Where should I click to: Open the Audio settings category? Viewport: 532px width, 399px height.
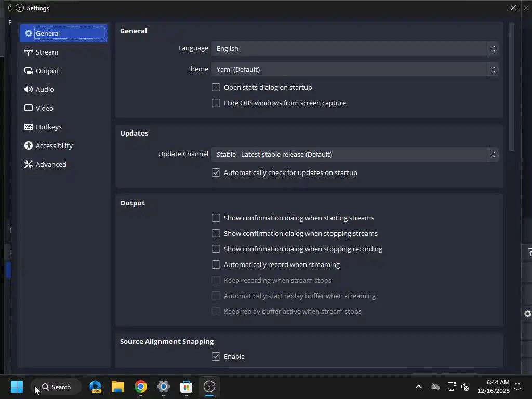tap(64, 89)
